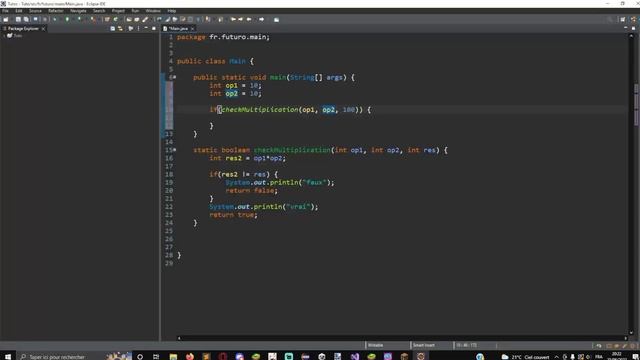Click highlighted op2 in checkMultiplication call
This screenshot has height=360, width=640.
click(x=329, y=109)
